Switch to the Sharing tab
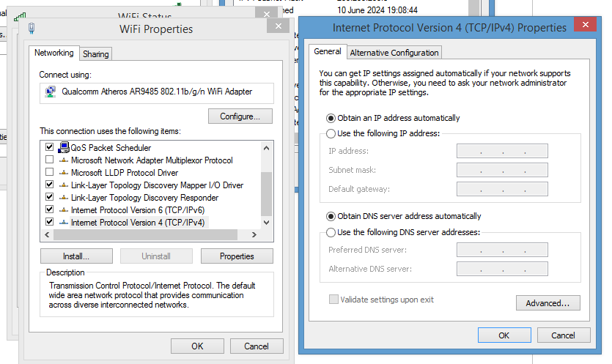Screen dimensions: 612x364 point(95,54)
